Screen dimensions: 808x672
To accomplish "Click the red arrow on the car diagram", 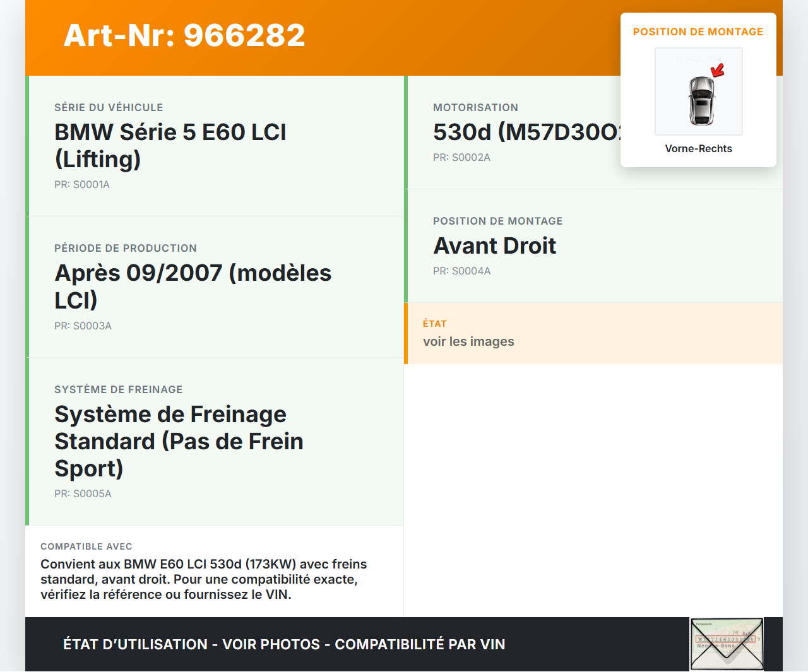I will click(x=718, y=69).
